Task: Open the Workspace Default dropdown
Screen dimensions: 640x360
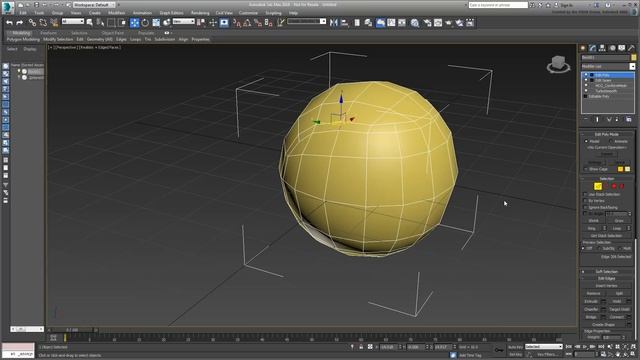Action: [x=94, y=4]
